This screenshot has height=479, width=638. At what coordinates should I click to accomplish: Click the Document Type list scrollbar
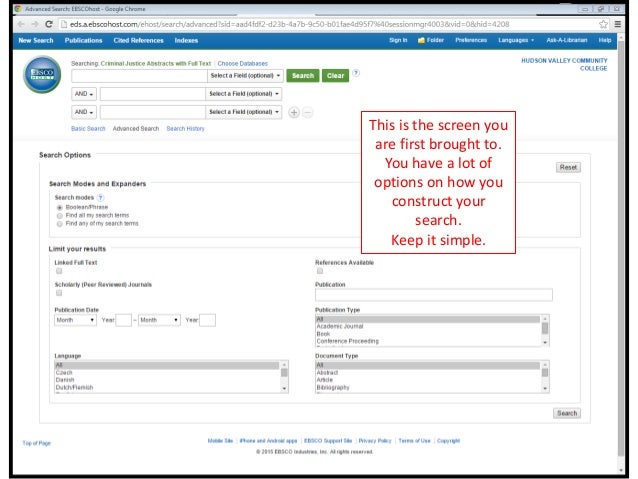click(545, 376)
